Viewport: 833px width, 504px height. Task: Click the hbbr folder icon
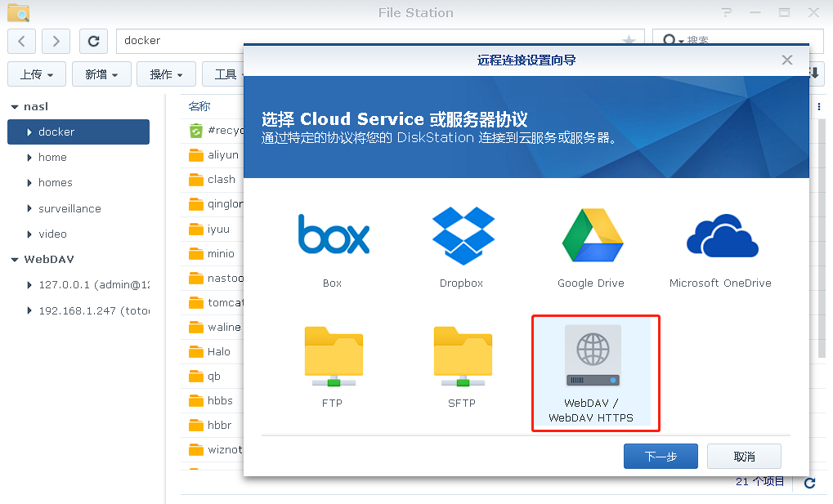point(196,425)
